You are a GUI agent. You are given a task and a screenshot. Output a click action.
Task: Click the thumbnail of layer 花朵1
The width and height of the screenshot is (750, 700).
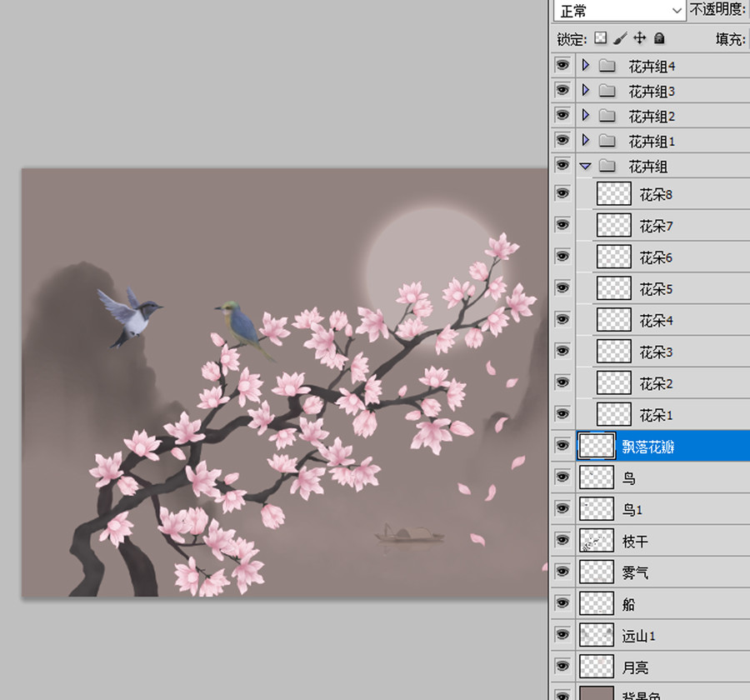(x=614, y=415)
